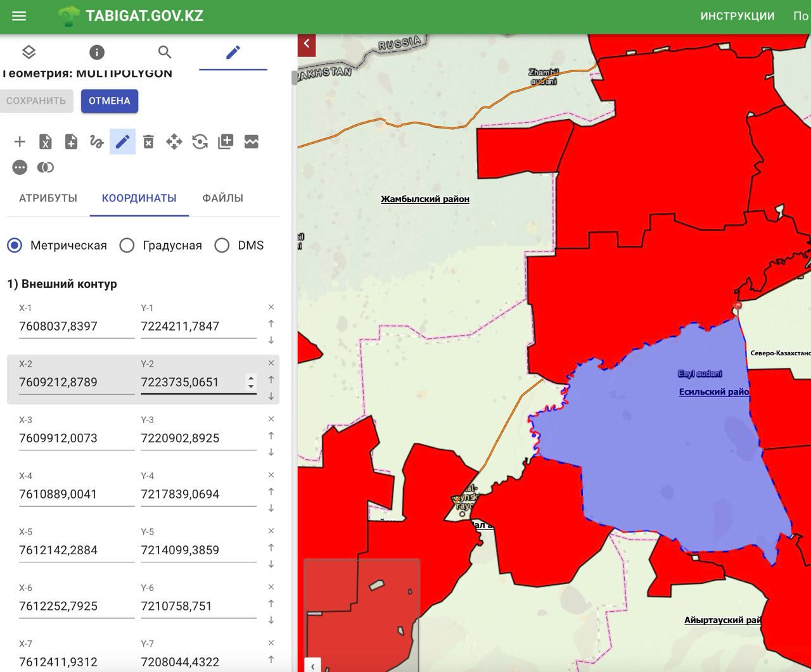Click the Excel file import icon
Viewport: 811px width, 672px height.
[x=45, y=142]
